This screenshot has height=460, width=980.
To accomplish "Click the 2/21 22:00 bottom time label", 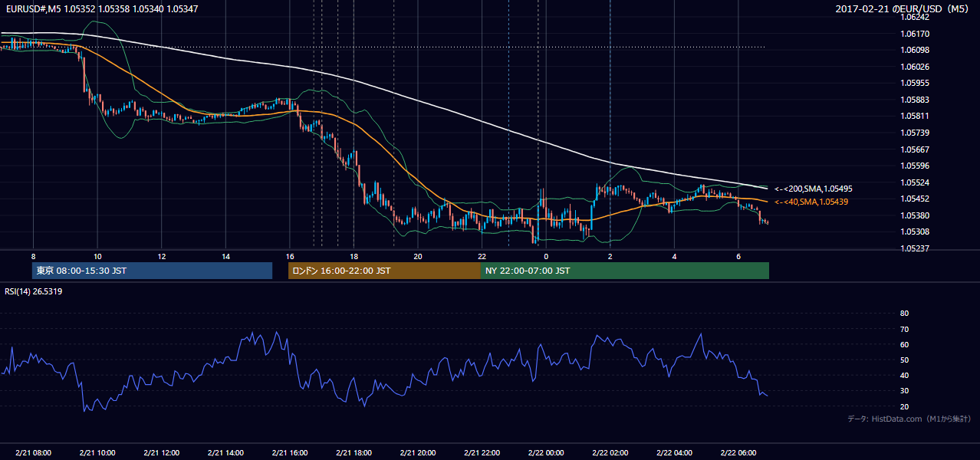I will 482,453.
